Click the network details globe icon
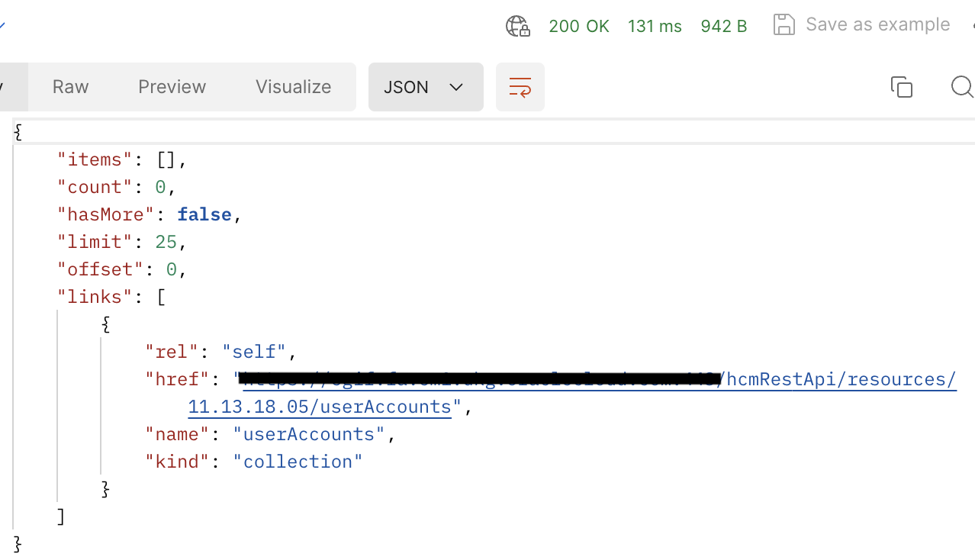 [x=517, y=25]
